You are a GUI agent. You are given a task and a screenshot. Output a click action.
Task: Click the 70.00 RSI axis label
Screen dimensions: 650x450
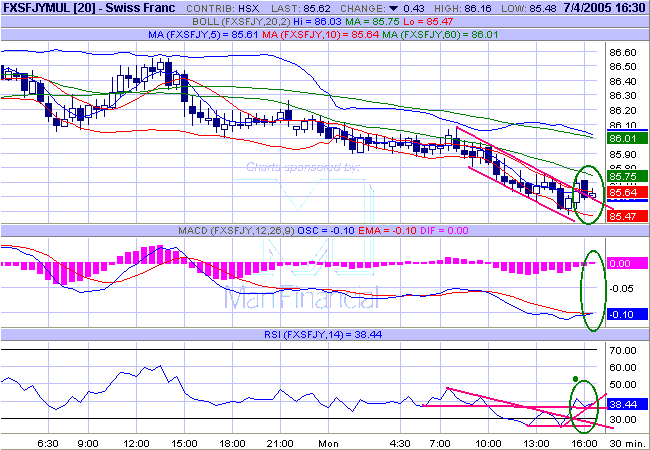(x=623, y=351)
